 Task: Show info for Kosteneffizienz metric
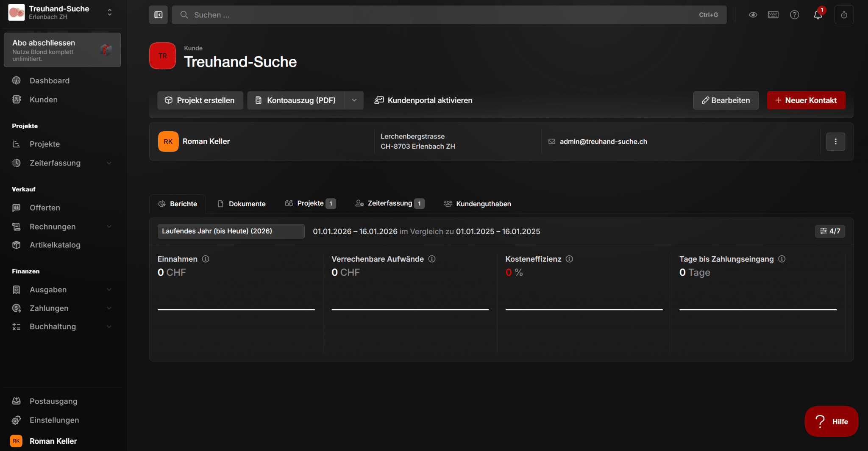(x=569, y=259)
